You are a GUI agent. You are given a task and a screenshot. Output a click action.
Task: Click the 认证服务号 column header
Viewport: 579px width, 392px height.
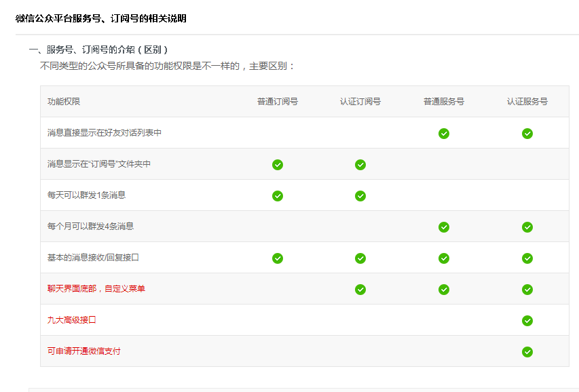click(527, 102)
